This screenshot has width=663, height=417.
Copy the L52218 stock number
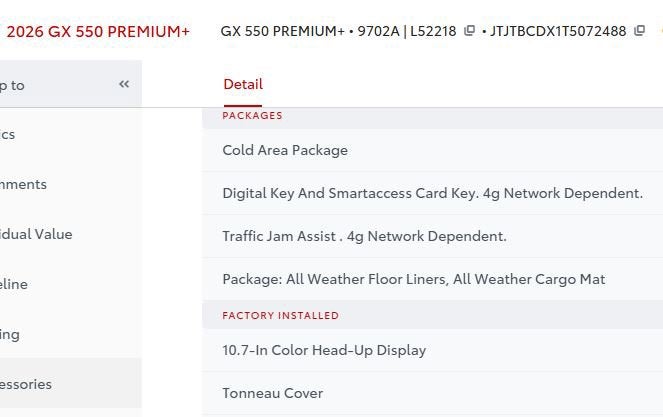469,31
